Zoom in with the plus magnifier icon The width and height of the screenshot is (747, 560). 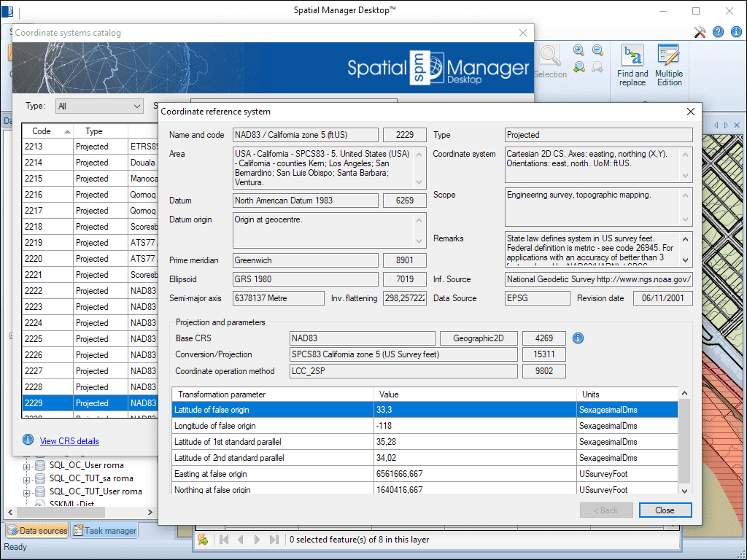click(x=578, y=50)
